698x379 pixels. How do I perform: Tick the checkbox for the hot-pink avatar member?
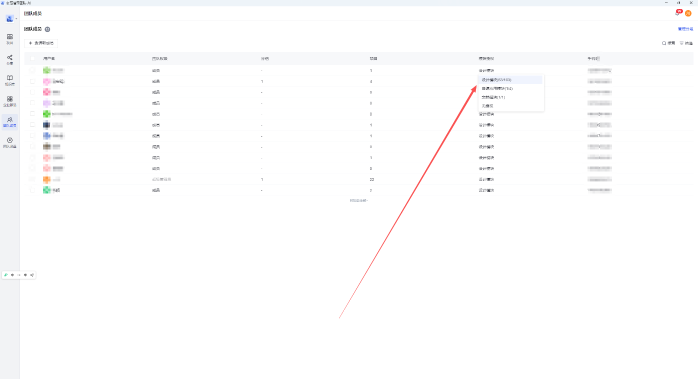pos(32,92)
